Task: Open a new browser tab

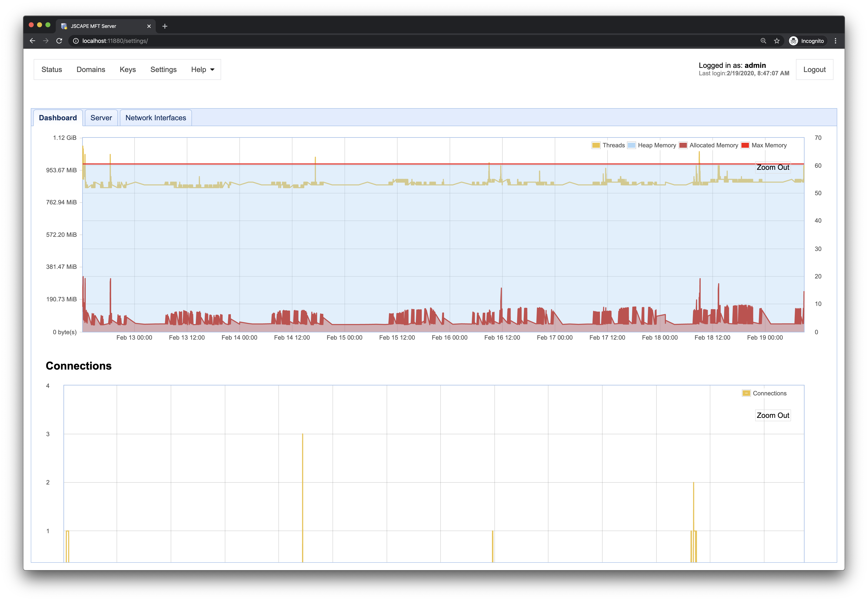Action: coord(165,26)
